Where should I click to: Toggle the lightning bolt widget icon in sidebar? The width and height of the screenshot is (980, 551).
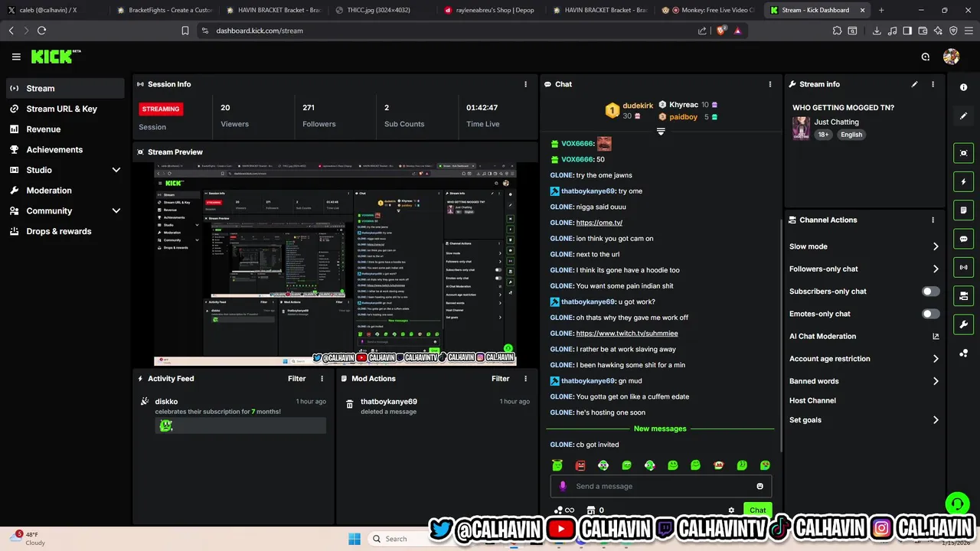click(963, 182)
